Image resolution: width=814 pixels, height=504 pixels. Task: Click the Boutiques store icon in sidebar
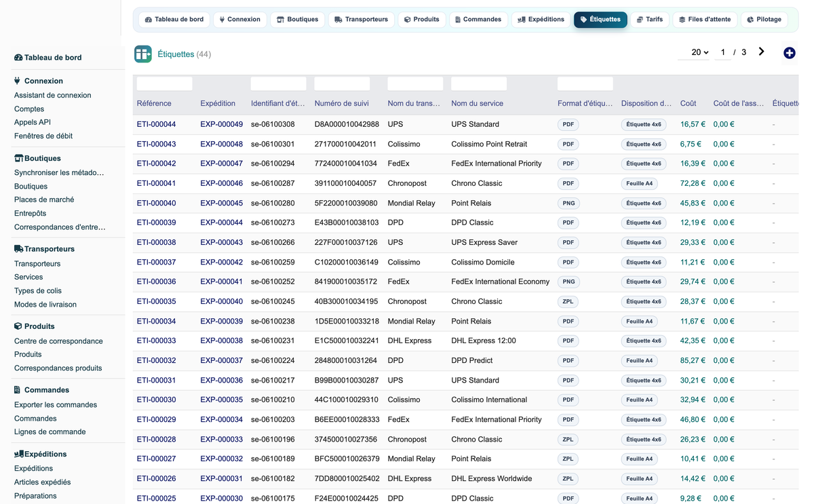pyautogui.click(x=18, y=158)
